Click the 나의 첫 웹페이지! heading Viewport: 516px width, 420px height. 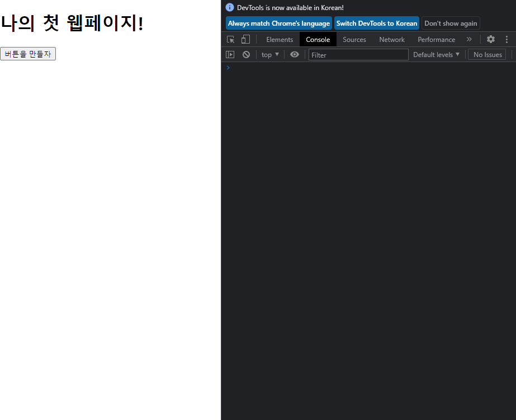[x=72, y=23]
